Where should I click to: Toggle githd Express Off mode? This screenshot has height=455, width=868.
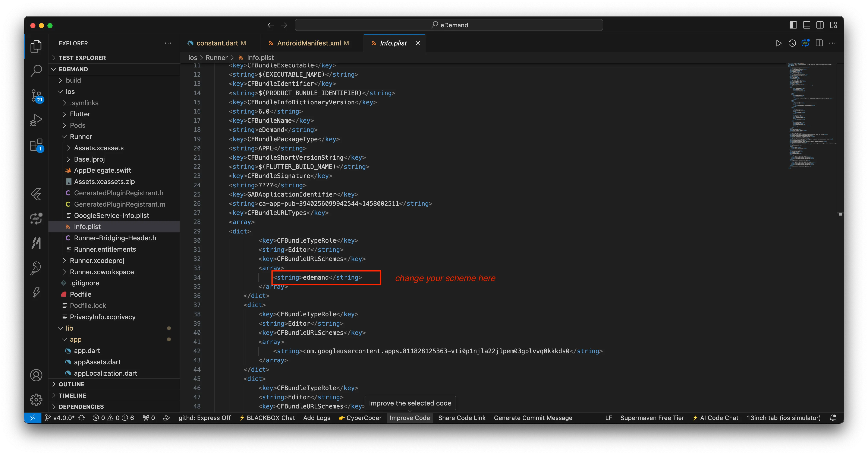click(204, 418)
